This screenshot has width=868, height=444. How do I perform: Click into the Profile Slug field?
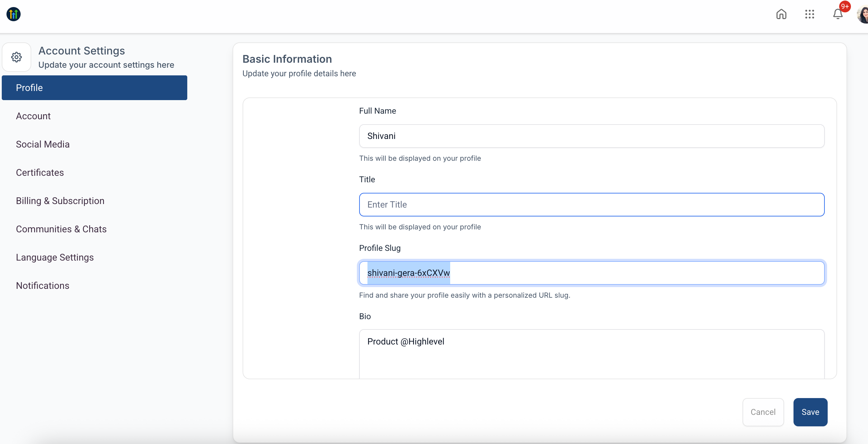[591, 273]
